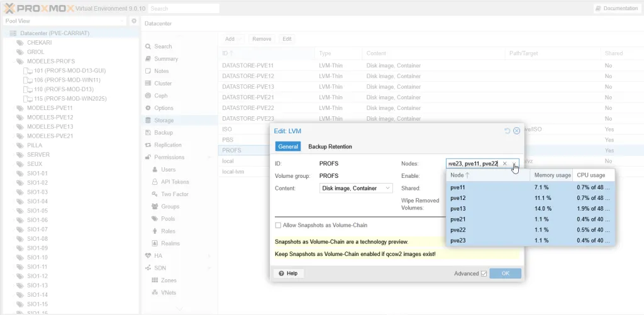Open Replication in the Datacenter menu
This screenshot has width=644, height=315.
click(x=167, y=145)
